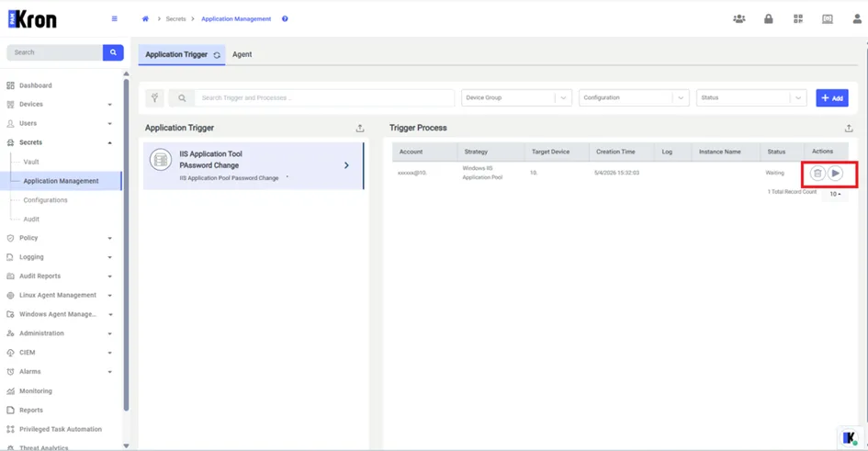The height and width of the screenshot is (451, 868).
Task: Open Threat Analytics in sidebar
Action: [x=44, y=447]
